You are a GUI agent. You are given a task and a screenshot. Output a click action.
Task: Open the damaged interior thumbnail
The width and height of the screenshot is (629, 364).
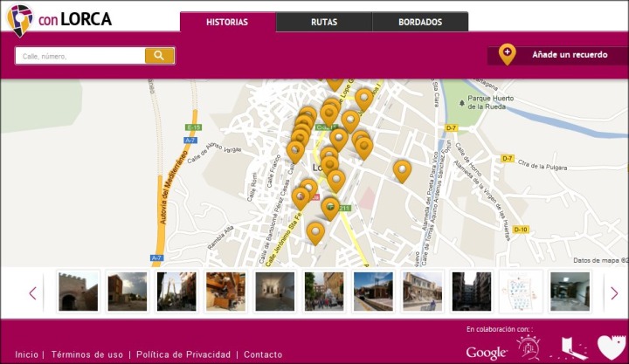click(225, 292)
